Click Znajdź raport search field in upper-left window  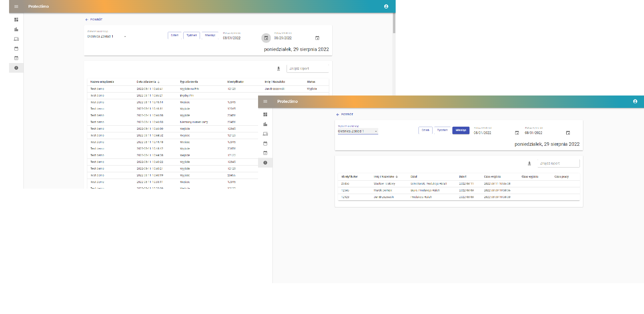click(x=307, y=68)
